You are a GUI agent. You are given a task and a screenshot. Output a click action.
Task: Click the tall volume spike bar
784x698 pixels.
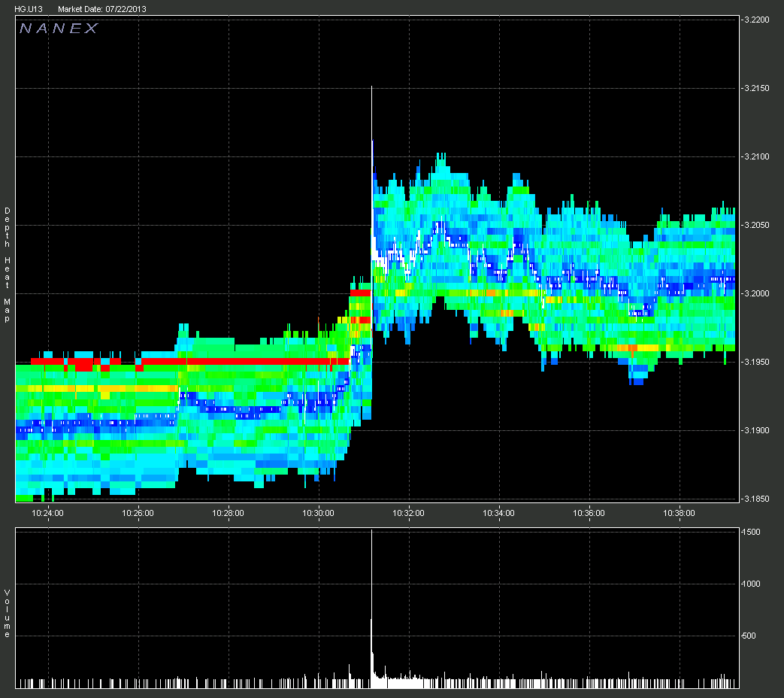371,608
